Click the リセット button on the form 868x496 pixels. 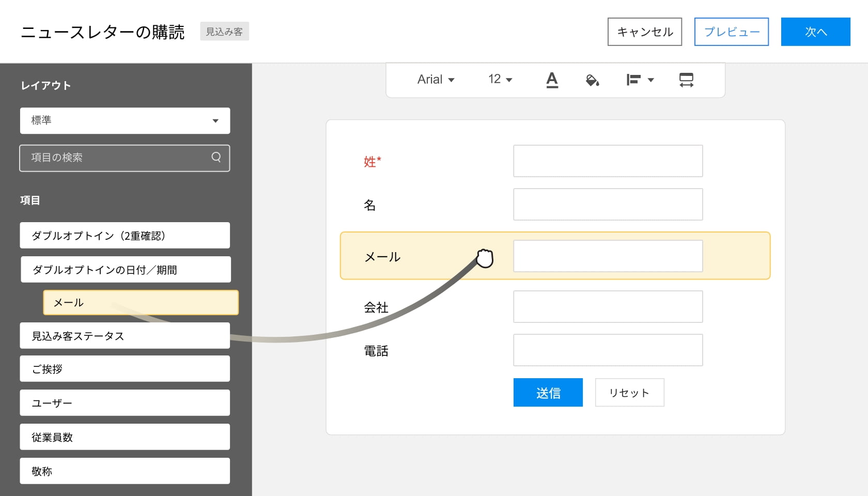pyautogui.click(x=629, y=393)
